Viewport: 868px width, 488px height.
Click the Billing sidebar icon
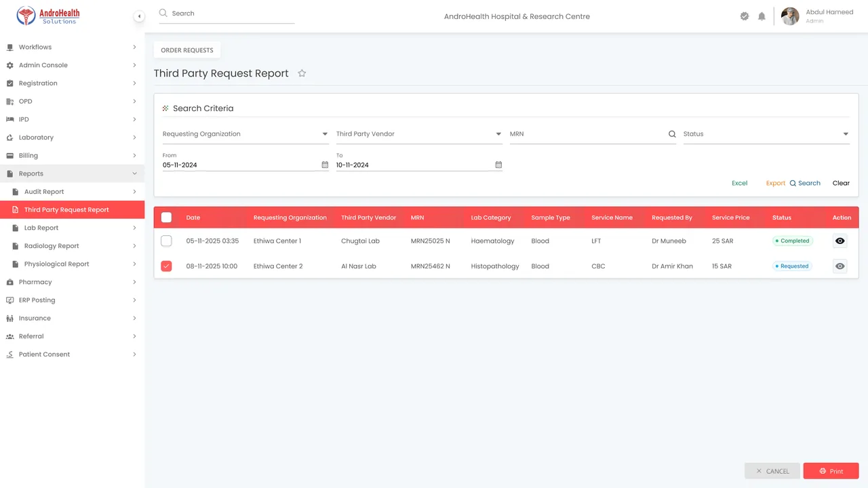pos(9,156)
